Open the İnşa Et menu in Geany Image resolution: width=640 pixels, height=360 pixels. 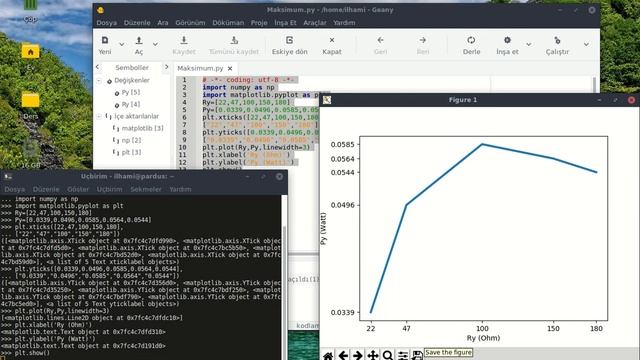coord(285,23)
